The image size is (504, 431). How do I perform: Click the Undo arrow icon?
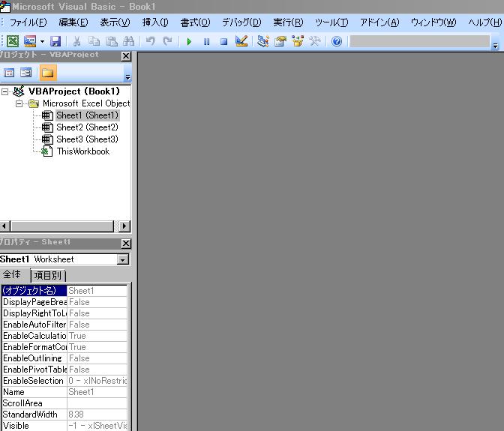click(x=151, y=41)
